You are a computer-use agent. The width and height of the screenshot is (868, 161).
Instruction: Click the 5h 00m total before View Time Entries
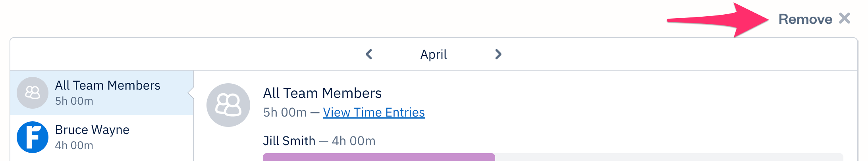[285, 113]
